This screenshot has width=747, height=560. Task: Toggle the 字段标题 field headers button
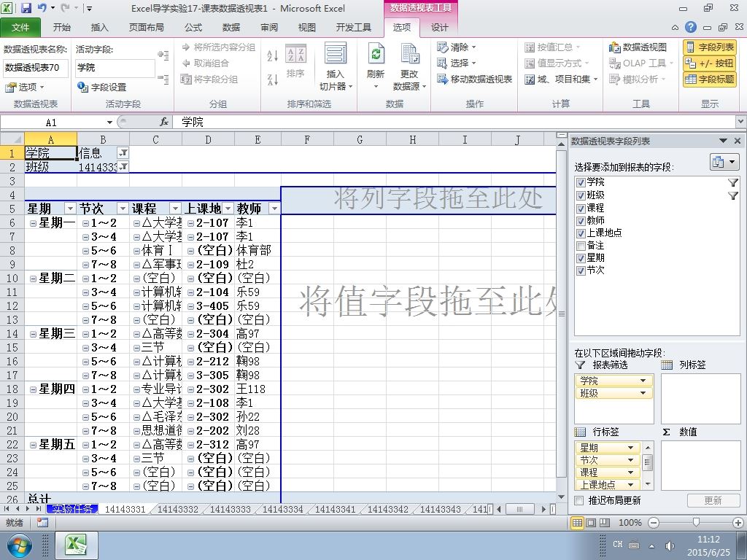[x=709, y=79]
